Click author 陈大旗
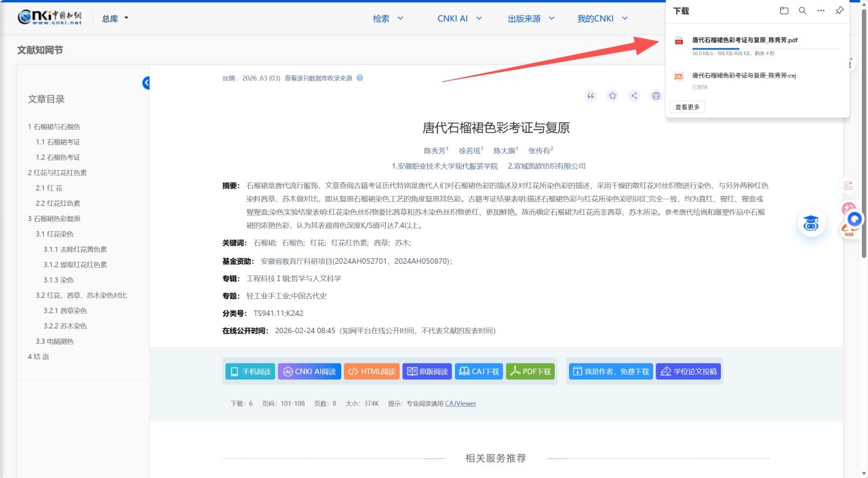The width and height of the screenshot is (868, 478). 504,151
